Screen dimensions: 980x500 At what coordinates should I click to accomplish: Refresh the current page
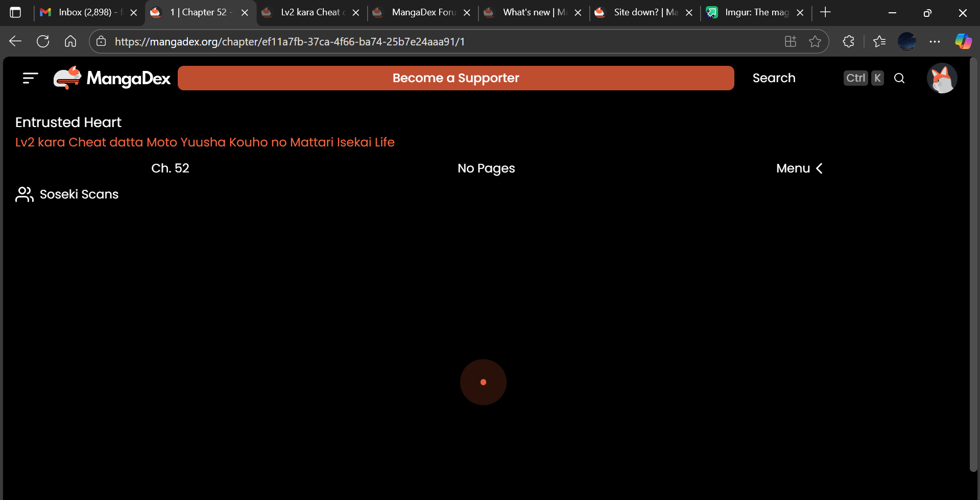coord(43,42)
